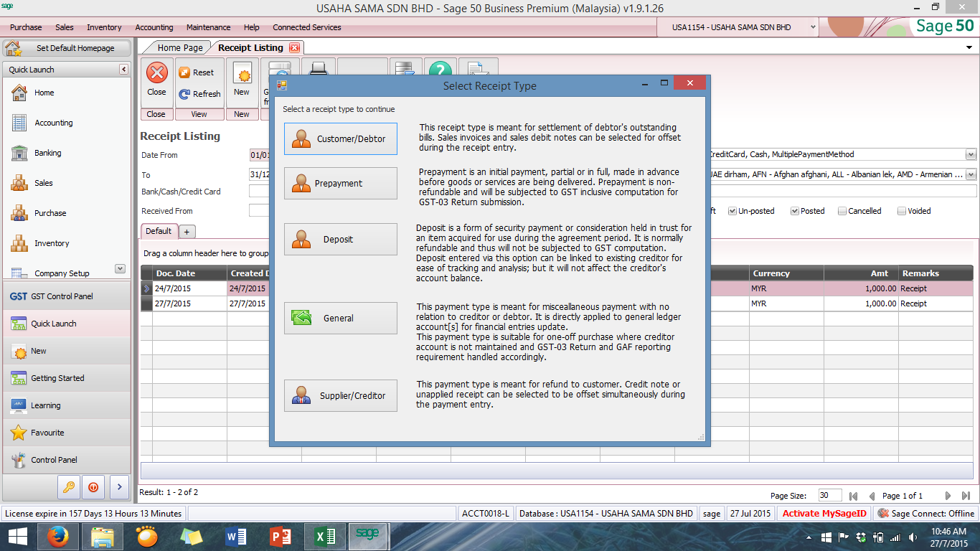Collapse the Quick Launch panel arrow

pos(123,70)
